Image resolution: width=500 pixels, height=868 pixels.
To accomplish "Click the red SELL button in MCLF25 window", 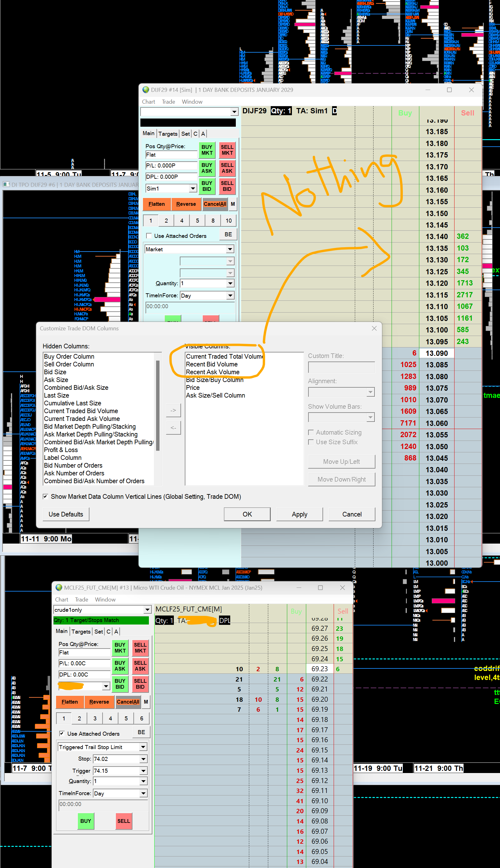I will (x=124, y=821).
